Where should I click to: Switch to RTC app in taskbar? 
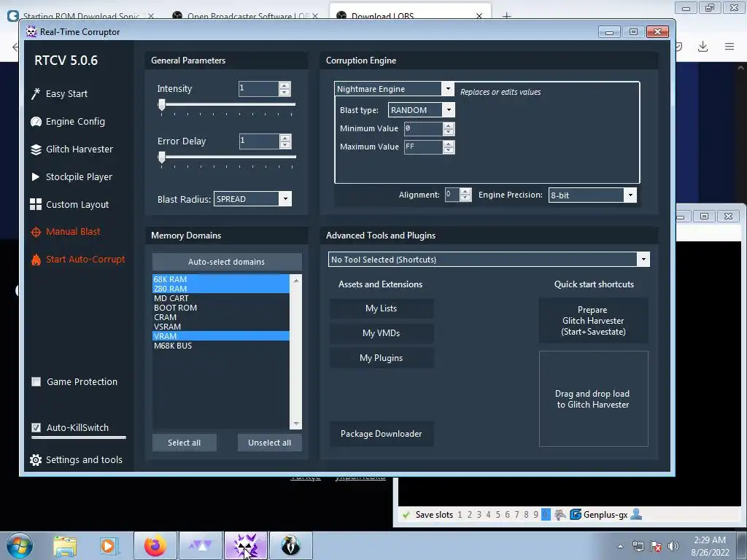pyautogui.click(x=246, y=545)
